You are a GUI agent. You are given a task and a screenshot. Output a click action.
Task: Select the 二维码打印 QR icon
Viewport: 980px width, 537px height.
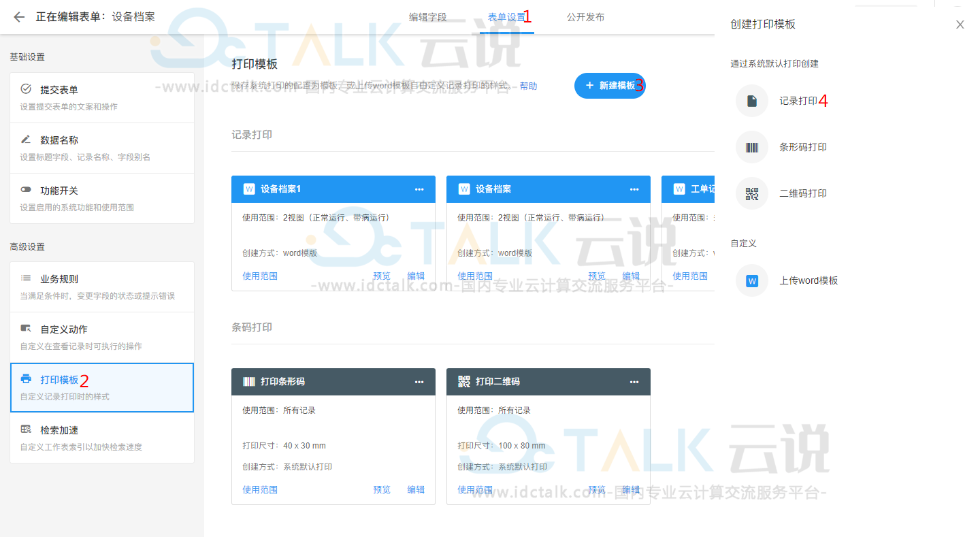click(x=752, y=193)
